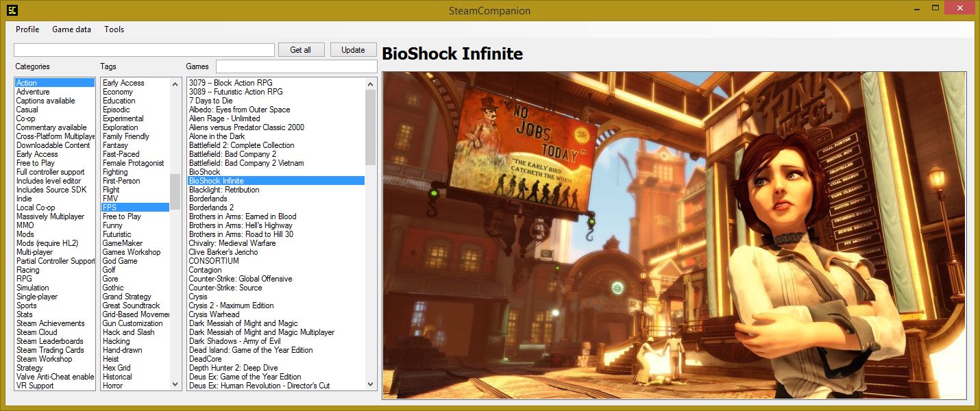Click the Update button
980x411 pixels.
coord(354,50)
